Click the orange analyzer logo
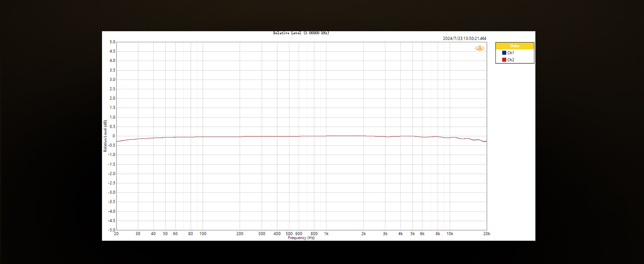This screenshot has height=264, width=644. point(479,48)
